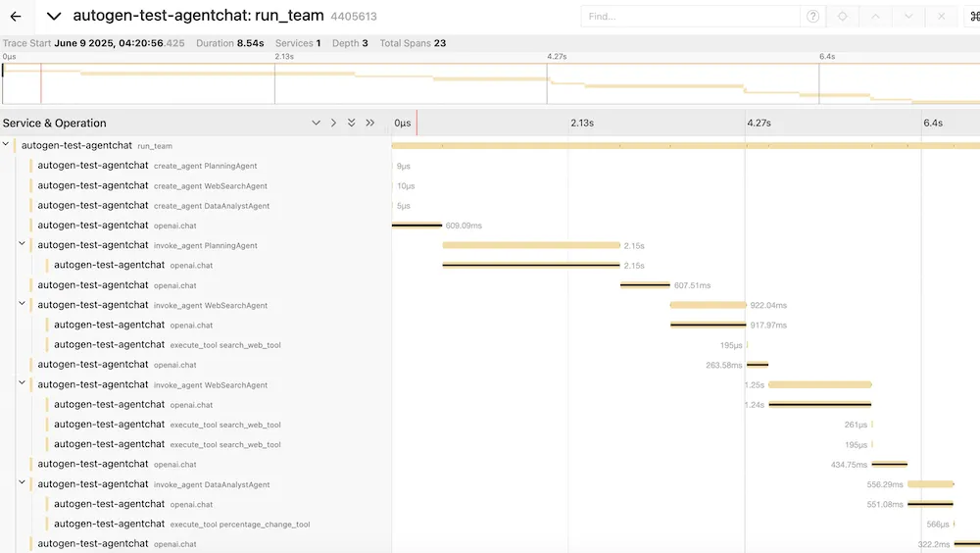Click the 4.27s timeline header tick label
Image resolution: width=980 pixels, height=553 pixels.
(759, 124)
